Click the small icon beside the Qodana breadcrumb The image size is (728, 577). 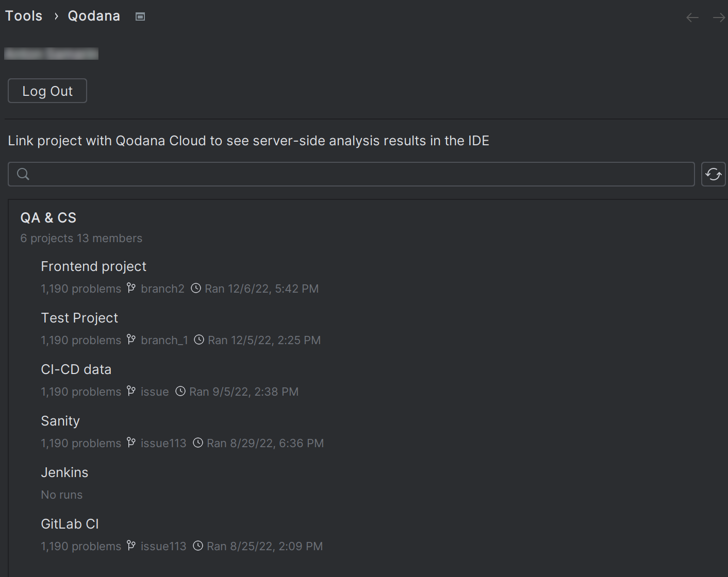click(140, 16)
